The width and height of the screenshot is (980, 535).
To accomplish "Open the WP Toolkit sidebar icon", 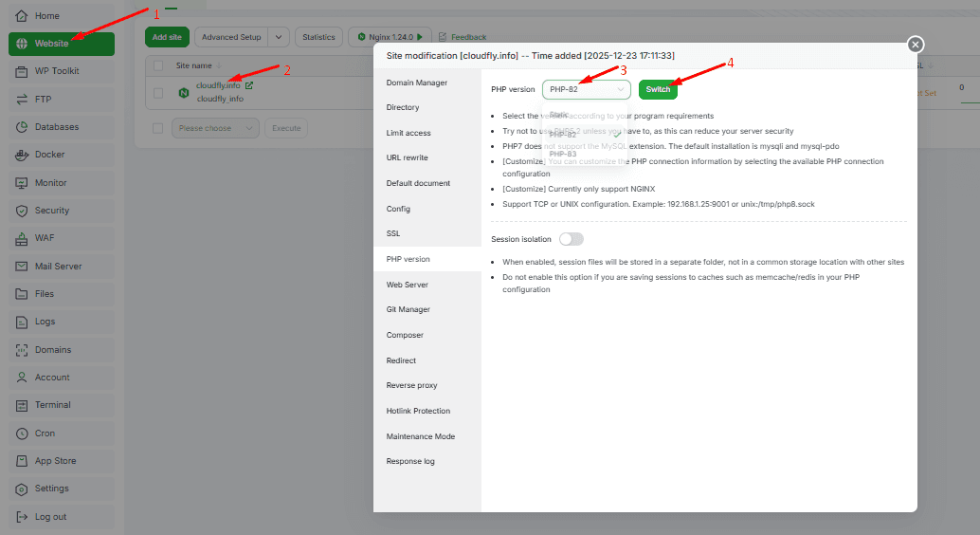I will (22, 71).
